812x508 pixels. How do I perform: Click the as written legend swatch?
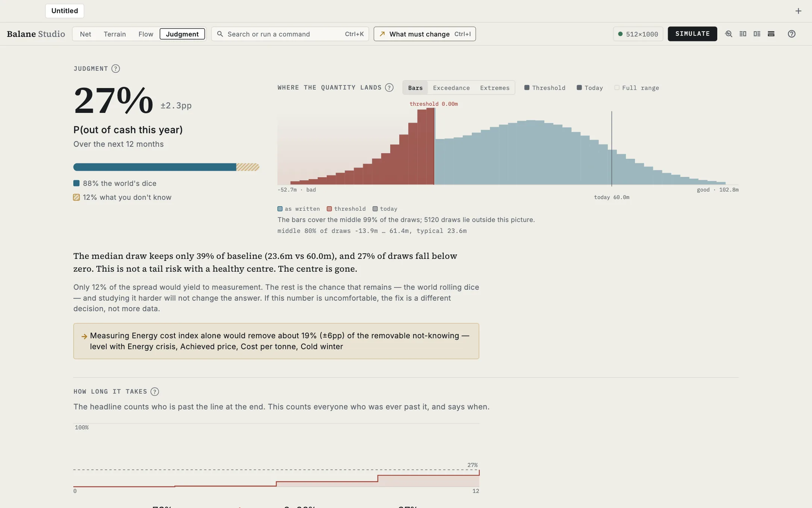(280, 209)
